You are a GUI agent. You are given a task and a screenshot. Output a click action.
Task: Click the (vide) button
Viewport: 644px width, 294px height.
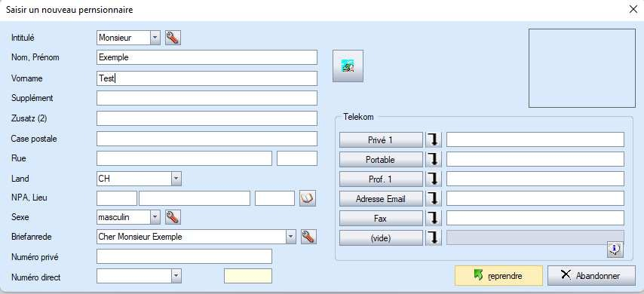381,238
